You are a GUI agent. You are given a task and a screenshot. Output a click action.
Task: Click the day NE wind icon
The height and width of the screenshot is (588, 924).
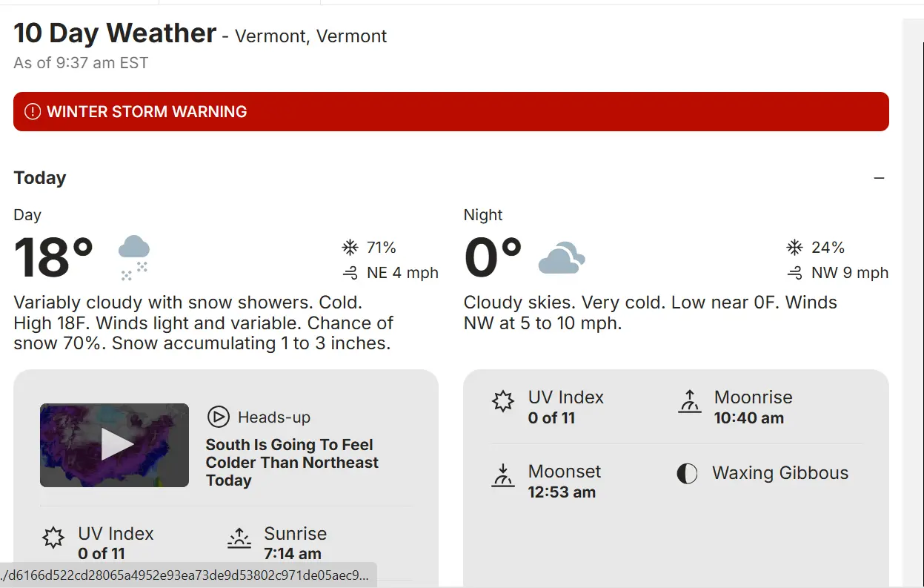point(350,274)
